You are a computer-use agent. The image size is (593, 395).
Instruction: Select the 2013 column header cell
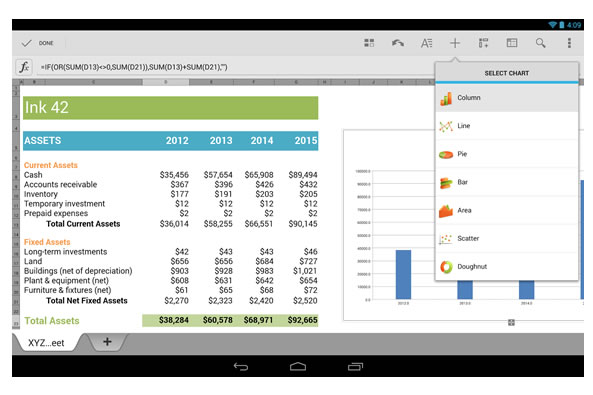(x=221, y=141)
